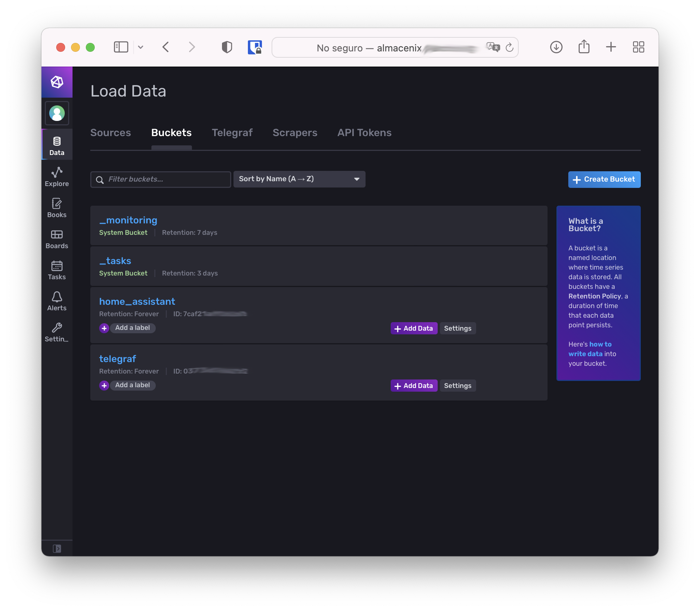
Task: Click the InfluxDB logo icon
Action: 57,82
